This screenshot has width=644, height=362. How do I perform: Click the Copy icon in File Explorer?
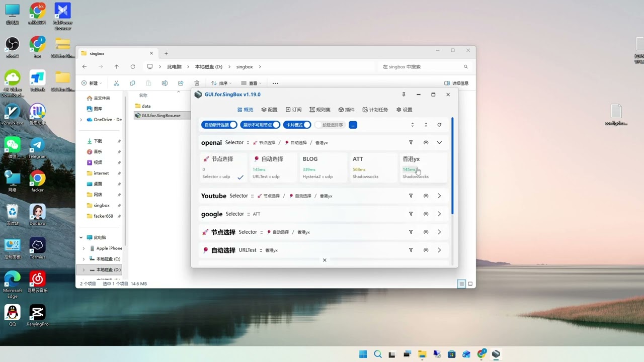tap(132, 83)
